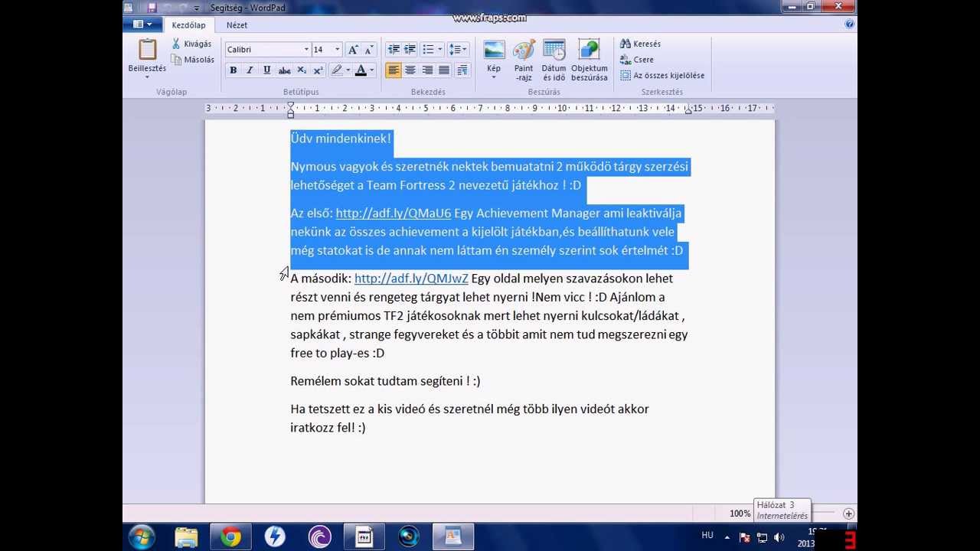Customize quick access toolbar dropdown
Image resolution: width=980 pixels, height=551 pixels.
[x=197, y=8]
